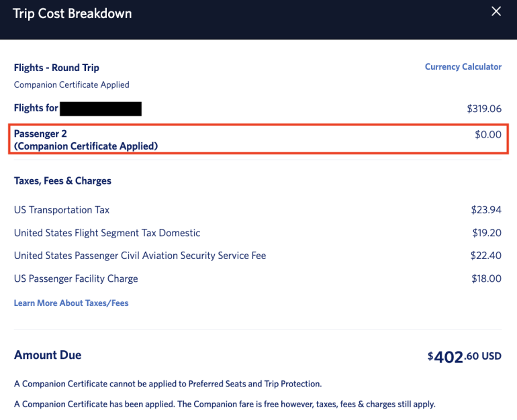The width and height of the screenshot is (517, 420).
Task: Click the Taxes, Fees & Charges heading
Action: pyautogui.click(x=62, y=181)
